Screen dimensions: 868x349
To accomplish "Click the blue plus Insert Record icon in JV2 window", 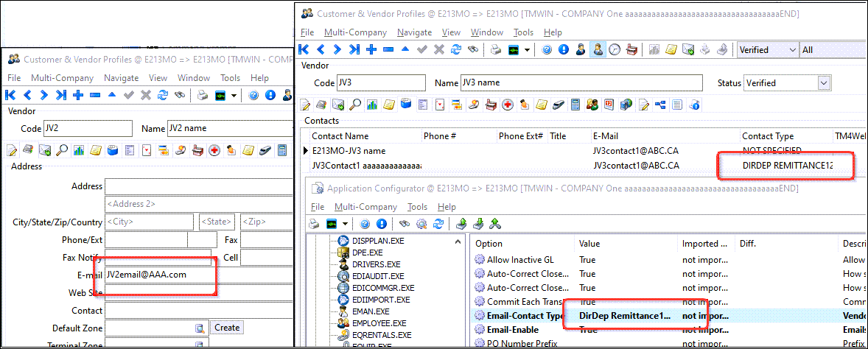I will (x=78, y=95).
